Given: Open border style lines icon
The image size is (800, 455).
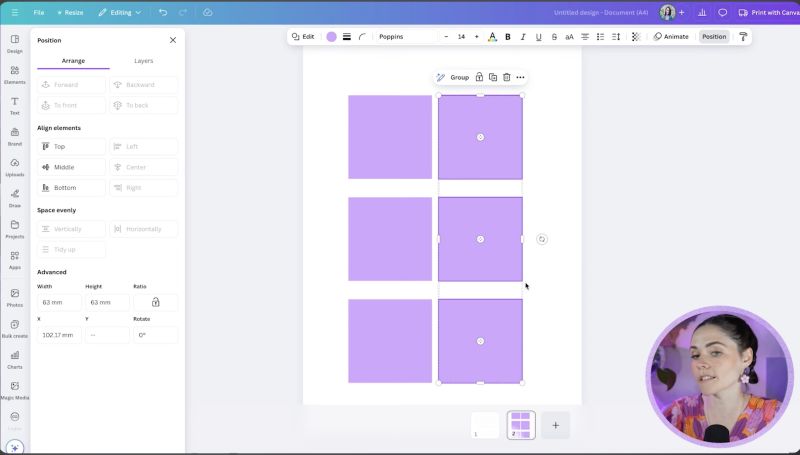Looking at the screenshot, I should click(x=347, y=37).
